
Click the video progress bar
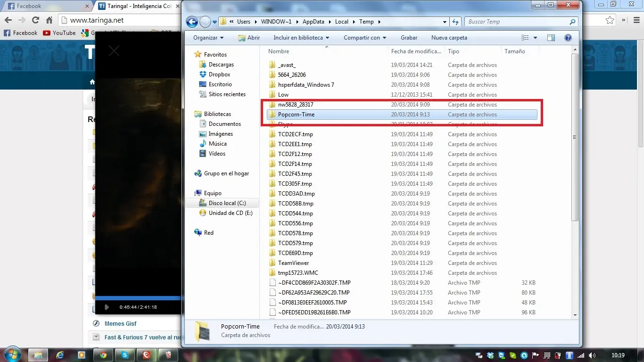pos(139,298)
